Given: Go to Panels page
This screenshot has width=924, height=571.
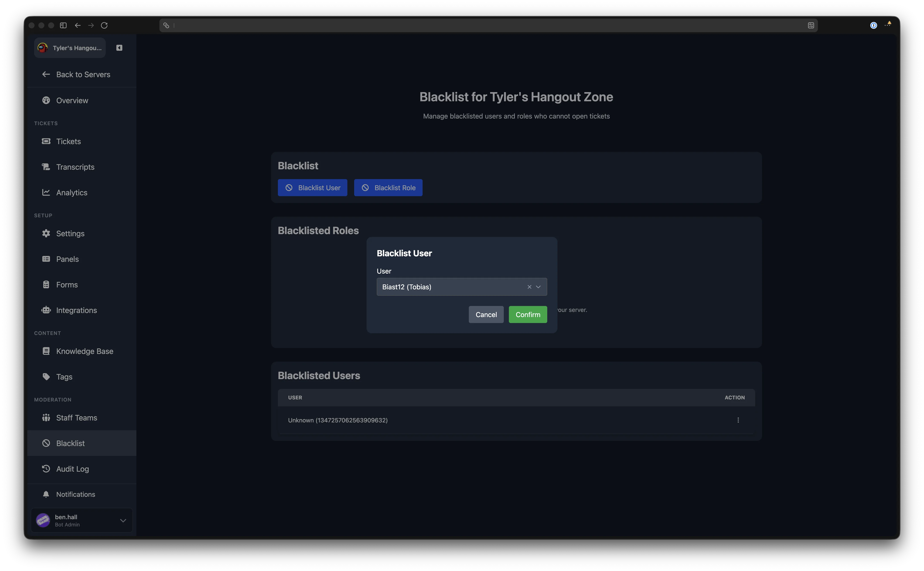Looking at the screenshot, I should tap(82, 259).
